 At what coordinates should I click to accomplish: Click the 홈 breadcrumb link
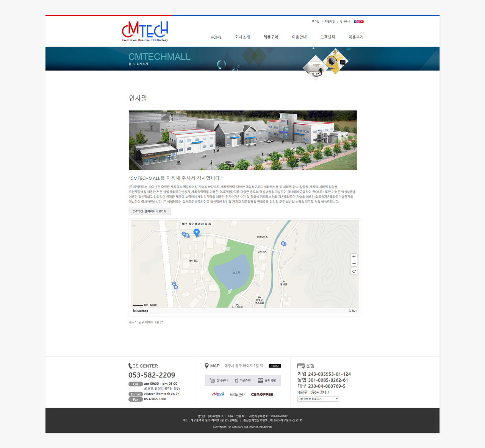pos(130,64)
